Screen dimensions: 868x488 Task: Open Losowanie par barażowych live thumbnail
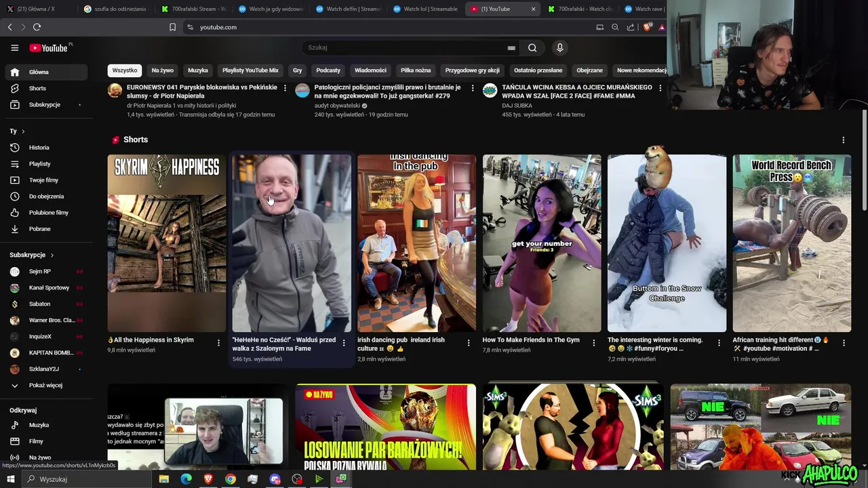(x=385, y=427)
